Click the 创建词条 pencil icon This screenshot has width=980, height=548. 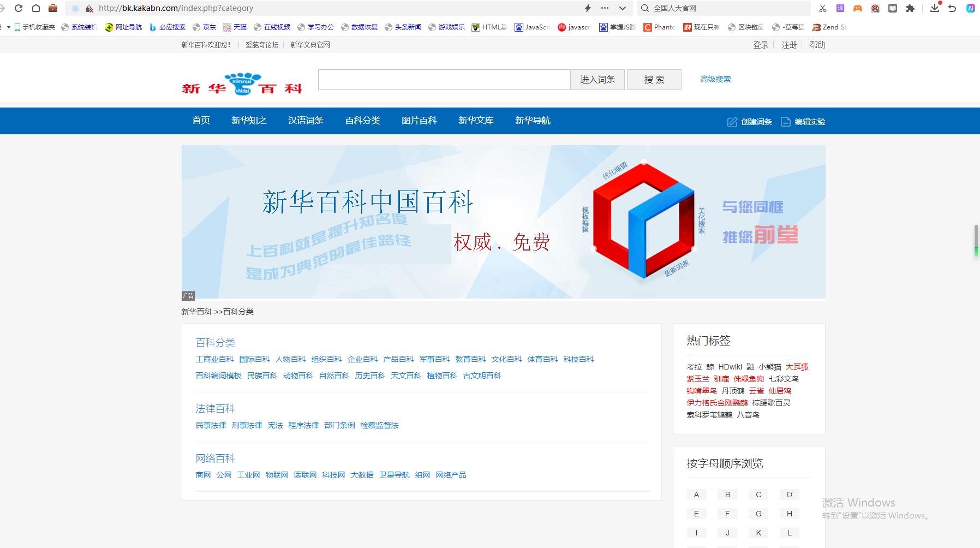(x=732, y=122)
